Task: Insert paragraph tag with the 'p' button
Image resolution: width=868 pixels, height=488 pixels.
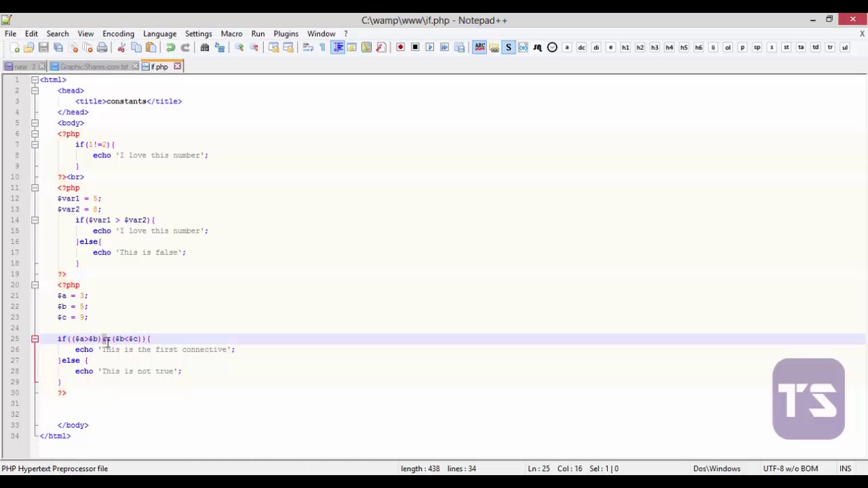Action: tap(743, 47)
